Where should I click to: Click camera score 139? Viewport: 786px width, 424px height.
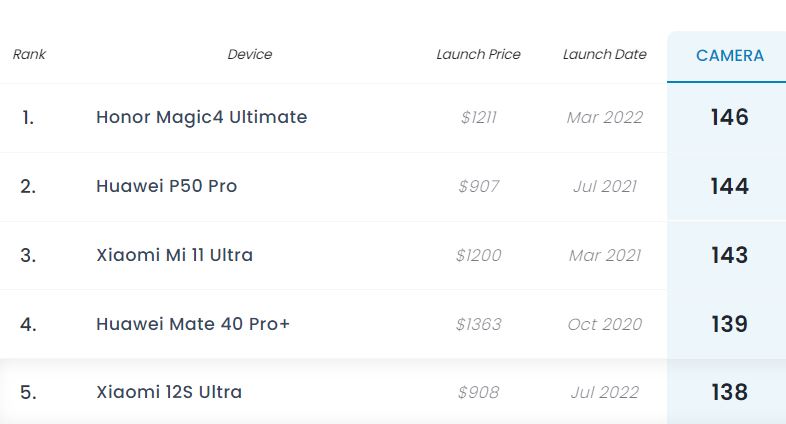pos(729,324)
